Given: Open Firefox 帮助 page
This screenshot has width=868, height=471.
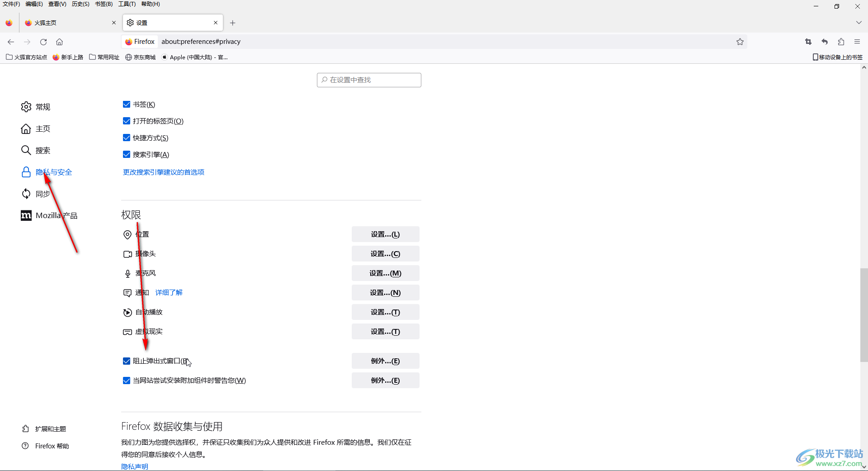Looking at the screenshot, I should coord(45,446).
